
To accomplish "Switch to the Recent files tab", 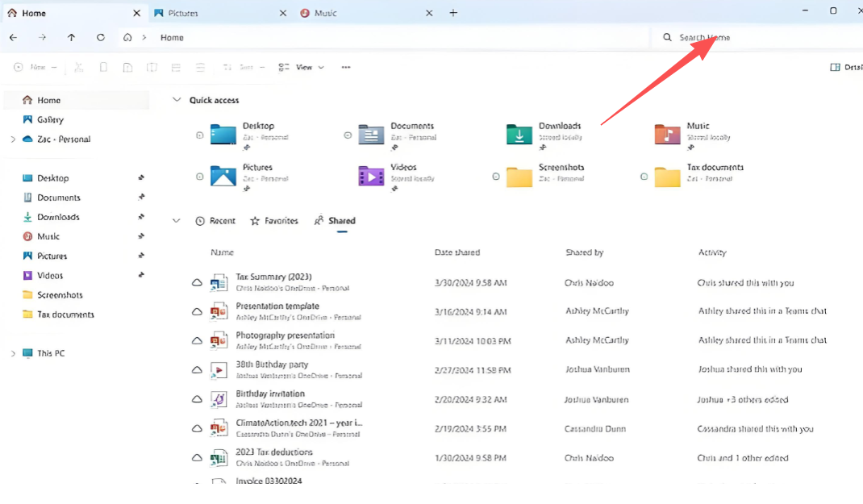I will [x=215, y=221].
